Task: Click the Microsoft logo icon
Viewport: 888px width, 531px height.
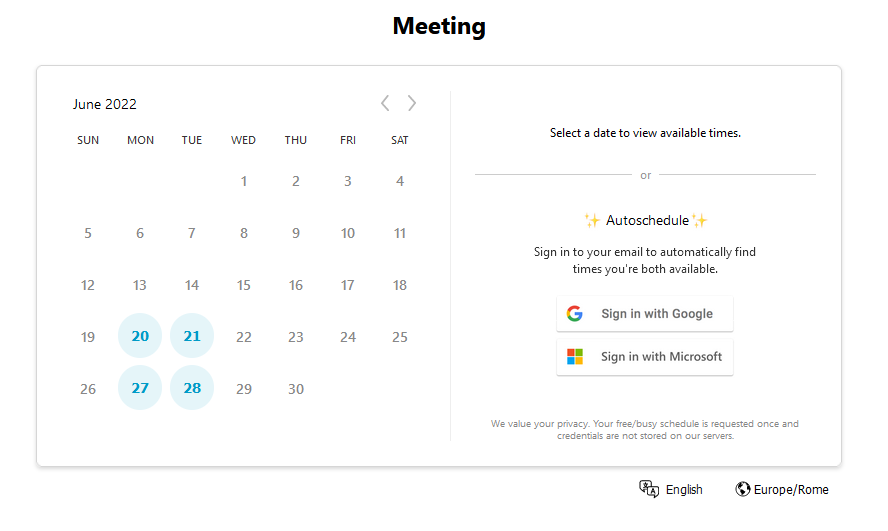Action: point(575,357)
